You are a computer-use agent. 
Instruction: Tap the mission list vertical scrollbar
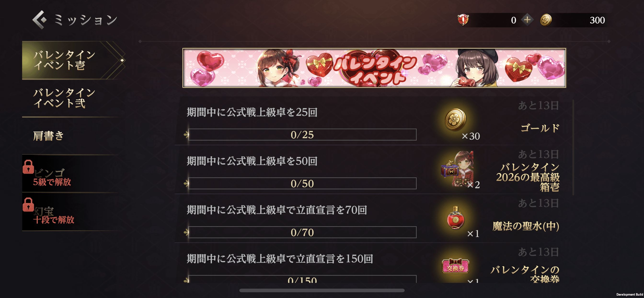tap(573, 148)
